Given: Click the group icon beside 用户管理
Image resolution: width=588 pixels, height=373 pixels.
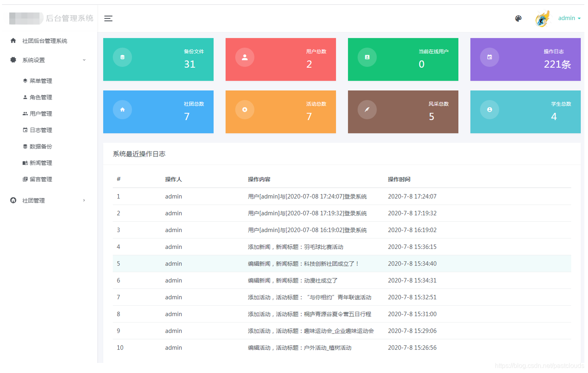Looking at the screenshot, I should (25, 114).
